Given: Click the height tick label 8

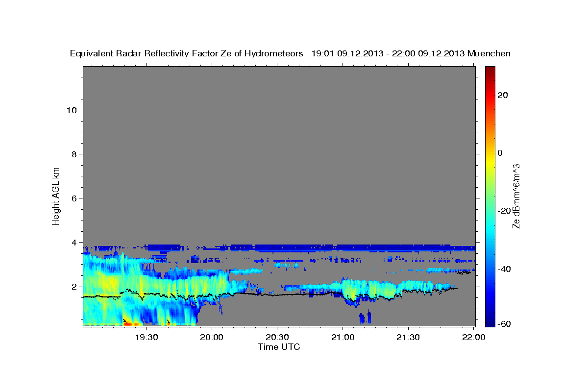Looking at the screenshot, I should click(74, 154).
